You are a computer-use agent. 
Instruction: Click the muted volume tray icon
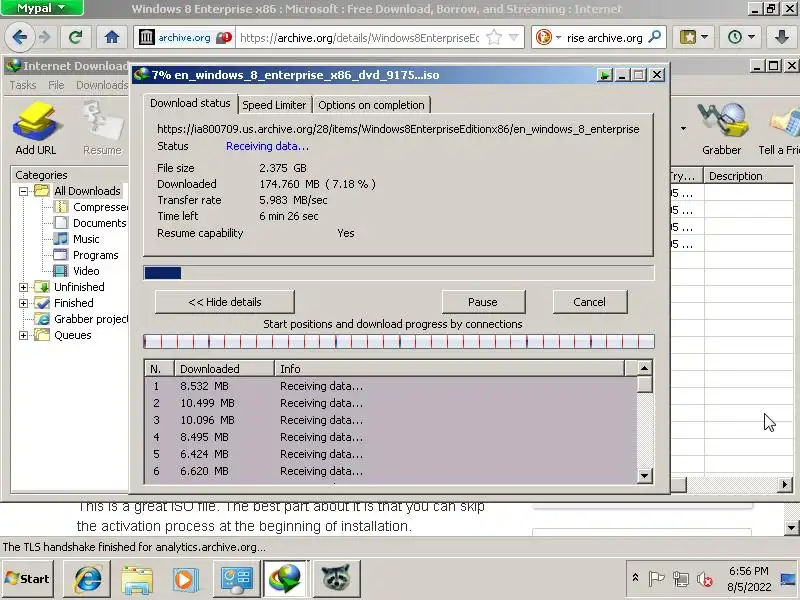pos(705,579)
